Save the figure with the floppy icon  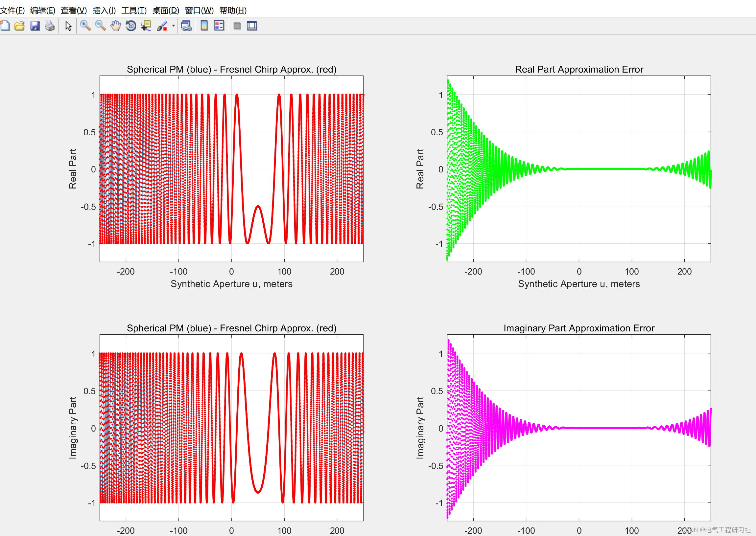pos(35,26)
